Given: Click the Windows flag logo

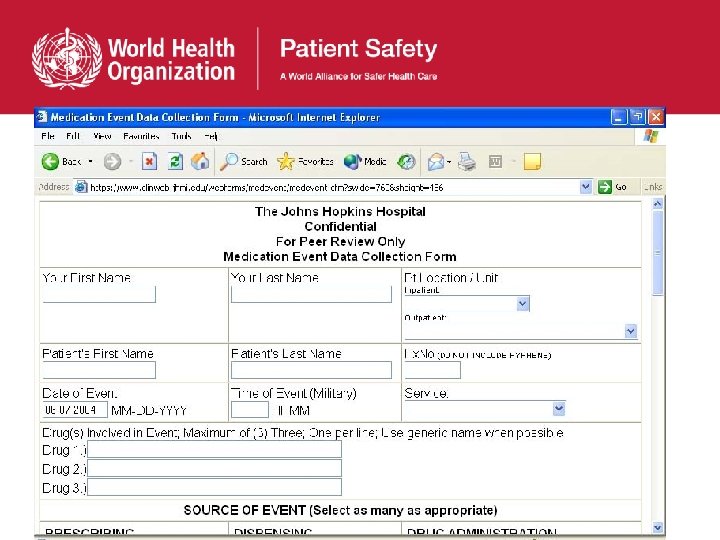Looking at the screenshot, I should (651, 136).
